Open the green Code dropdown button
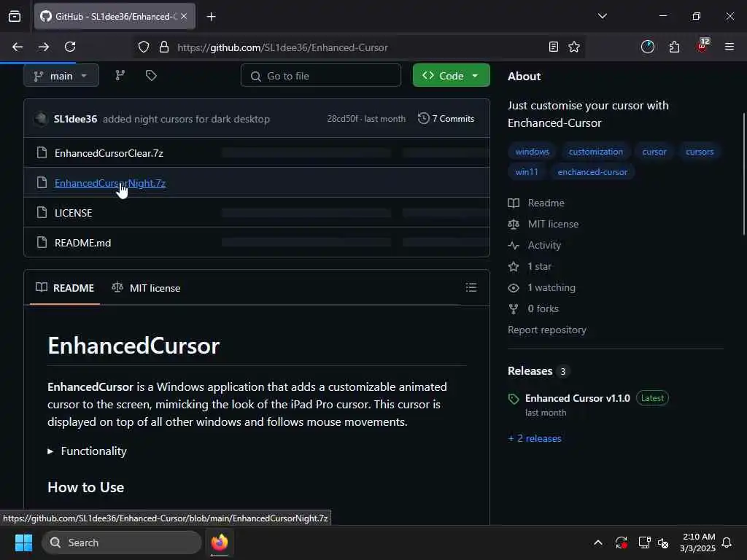This screenshot has height=560, width=747. pyautogui.click(x=451, y=76)
